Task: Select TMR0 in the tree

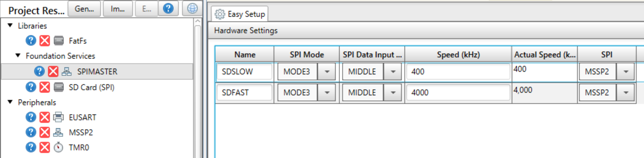Action: pos(79,148)
